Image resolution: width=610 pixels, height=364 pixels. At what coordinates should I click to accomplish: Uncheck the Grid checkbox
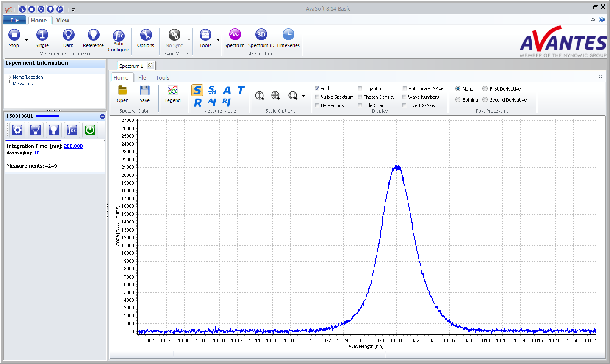click(317, 88)
